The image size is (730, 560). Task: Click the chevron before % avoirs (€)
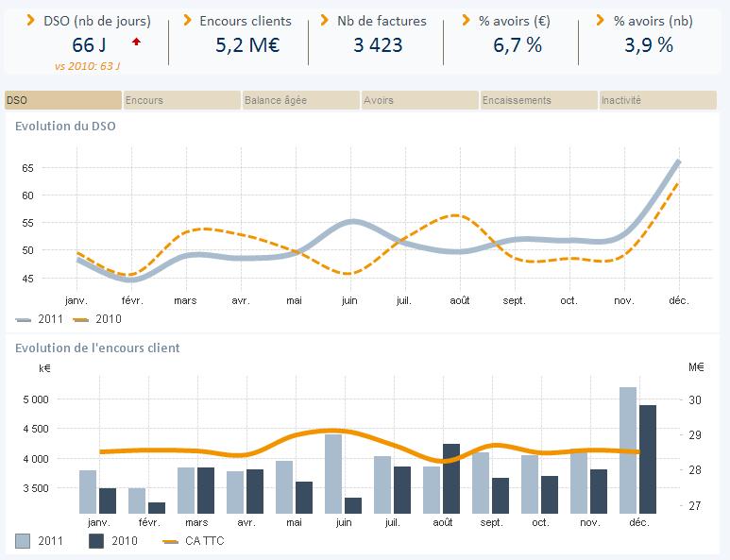(x=467, y=20)
